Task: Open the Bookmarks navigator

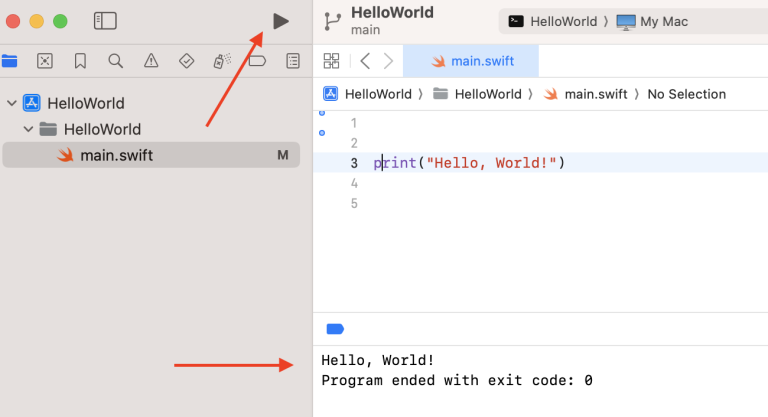Action: tap(80, 61)
